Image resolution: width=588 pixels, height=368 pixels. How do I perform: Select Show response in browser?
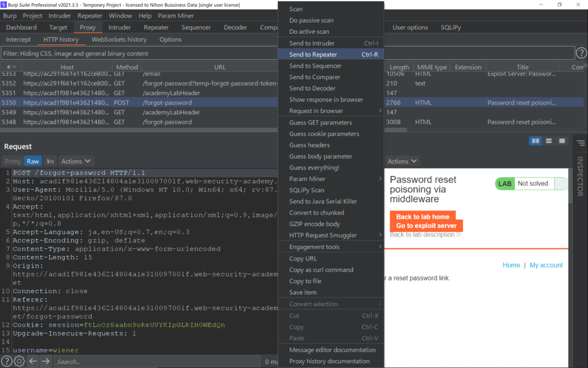(x=331, y=100)
